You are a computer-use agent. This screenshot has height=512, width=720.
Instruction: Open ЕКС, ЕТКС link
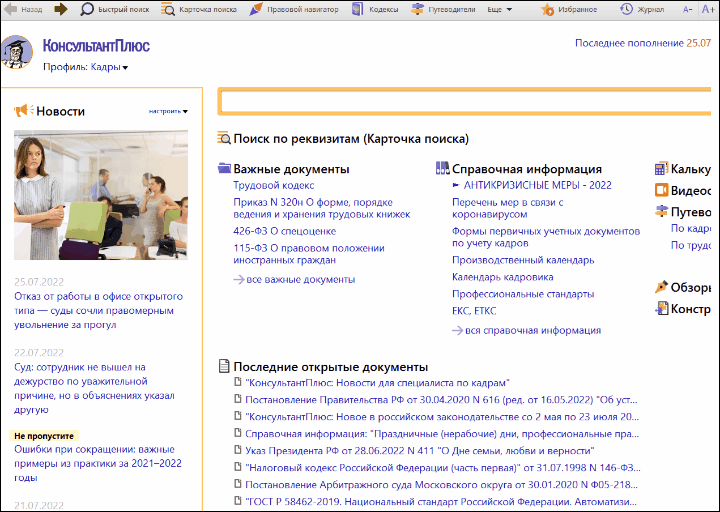point(474,311)
